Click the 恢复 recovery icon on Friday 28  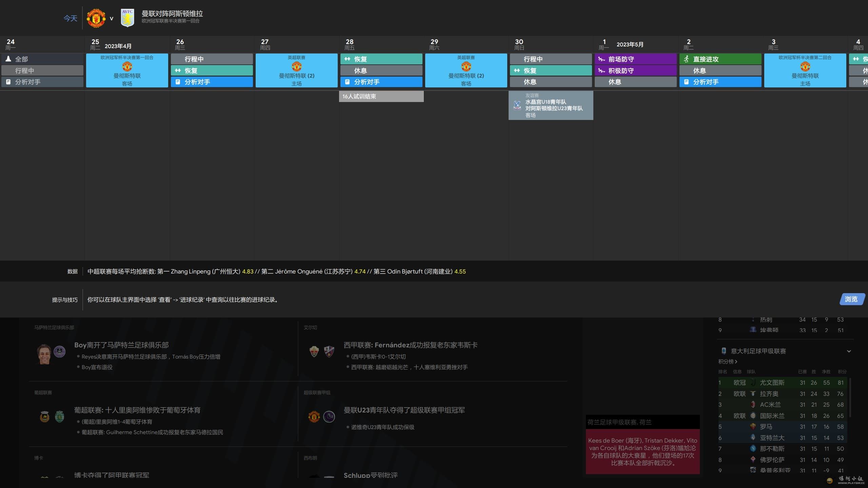[347, 59]
